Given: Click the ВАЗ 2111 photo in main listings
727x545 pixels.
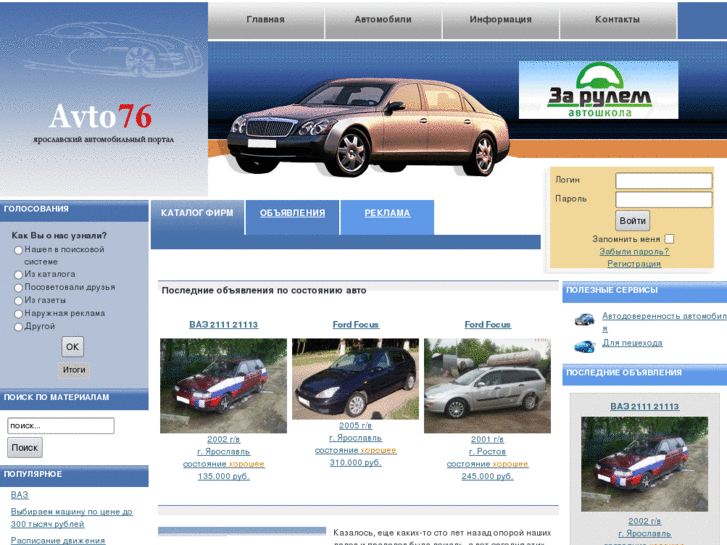Looking at the screenshot, I should click(x=223, y=386).
